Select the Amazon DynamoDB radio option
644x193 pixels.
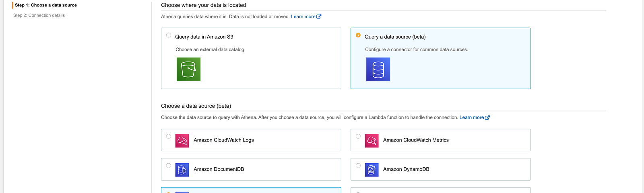[358, 166]
